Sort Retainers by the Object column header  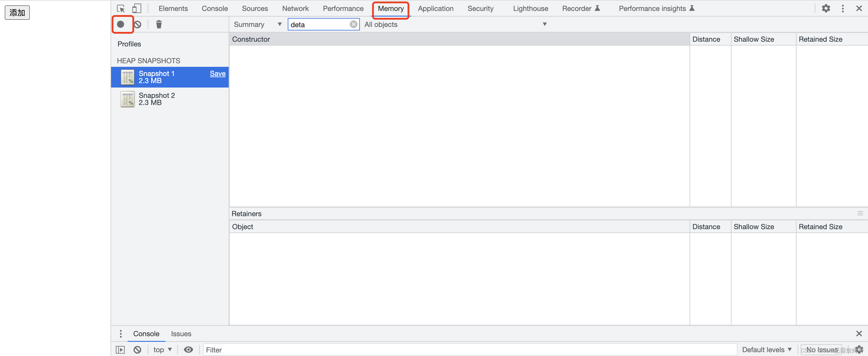click(x=459, y=226)
